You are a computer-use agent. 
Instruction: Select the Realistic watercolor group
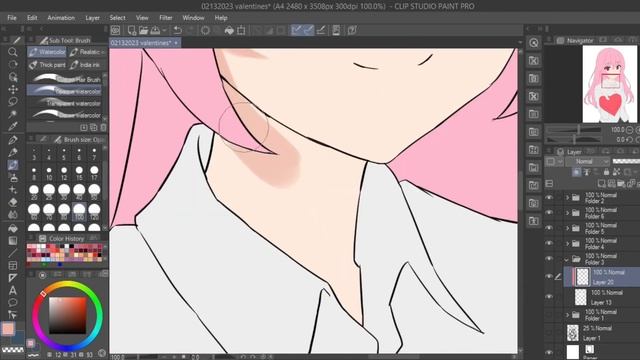(87, 52)
